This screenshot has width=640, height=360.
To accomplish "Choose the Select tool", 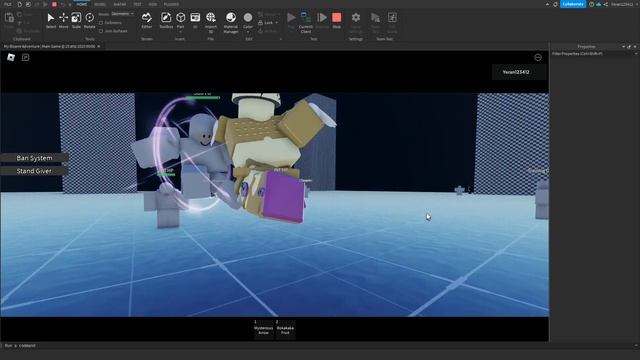I will tap(51, 20).
